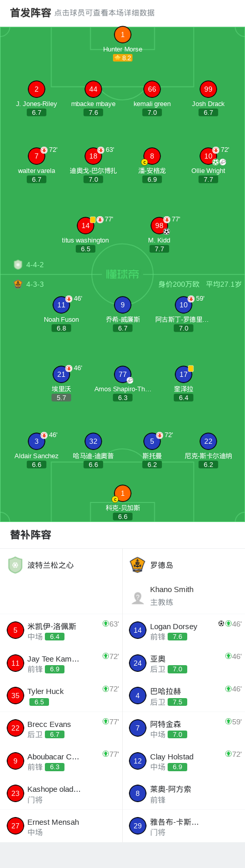The image size is (245, 868).
Task: Select blue number 9 乔希-威廉斯 icon
Action: (122, 305)
